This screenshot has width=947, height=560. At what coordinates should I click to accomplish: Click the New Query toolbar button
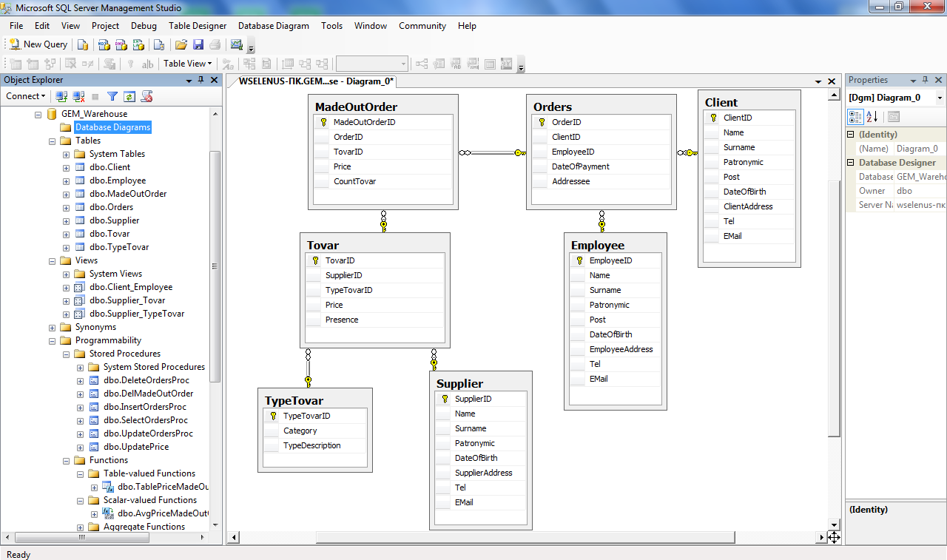click(x=38, y=44)
